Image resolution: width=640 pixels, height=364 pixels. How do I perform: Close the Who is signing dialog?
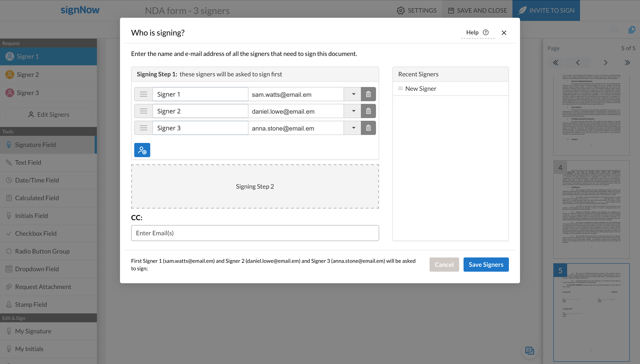click(504, 33)
